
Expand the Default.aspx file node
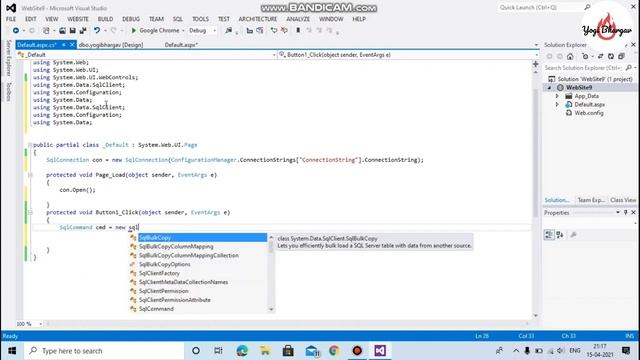(x=557, y=104)
